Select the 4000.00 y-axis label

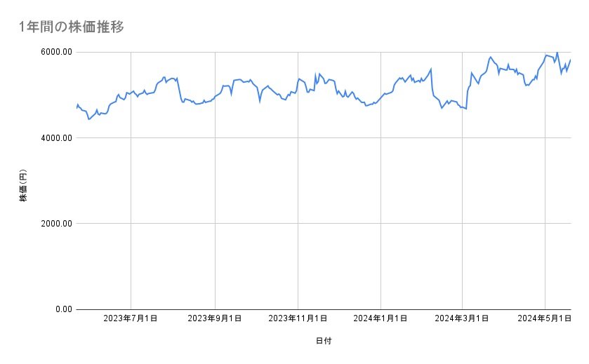point(57,138)
